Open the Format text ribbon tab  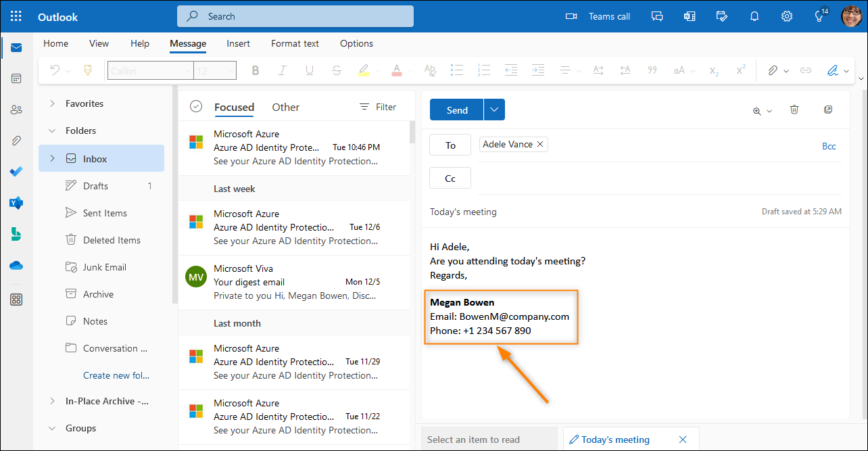coord(295,43)
